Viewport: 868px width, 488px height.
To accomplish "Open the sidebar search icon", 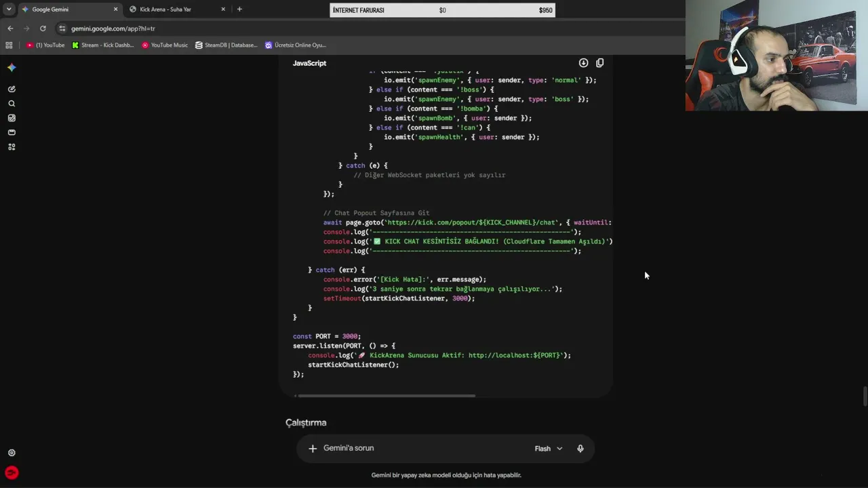I will pos(12,104).
